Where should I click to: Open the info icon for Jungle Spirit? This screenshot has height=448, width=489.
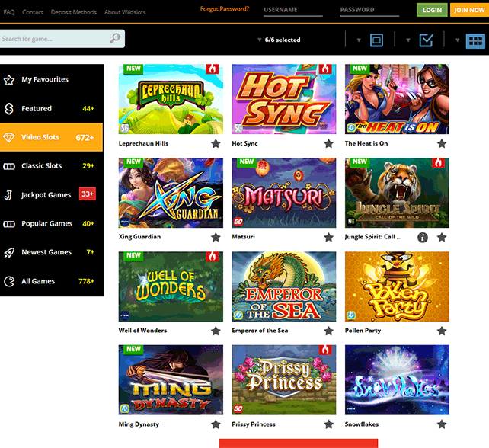(x=423, y=238)
